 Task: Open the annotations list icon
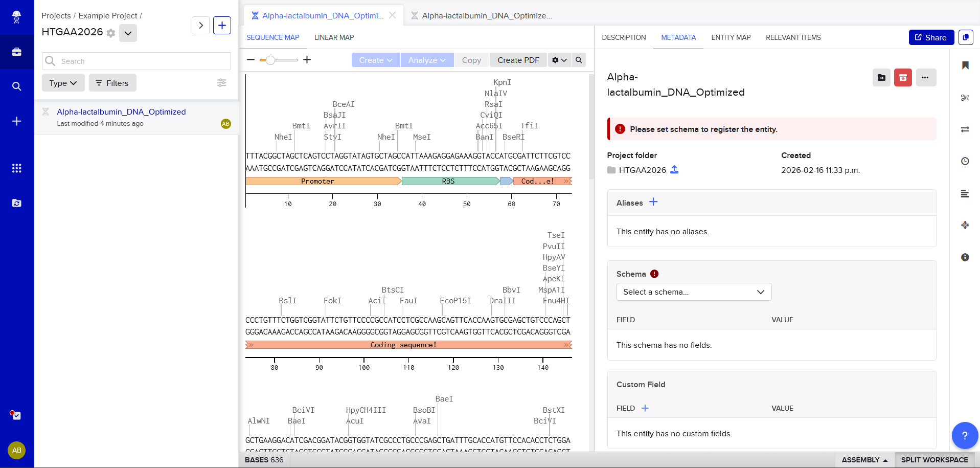965,193
